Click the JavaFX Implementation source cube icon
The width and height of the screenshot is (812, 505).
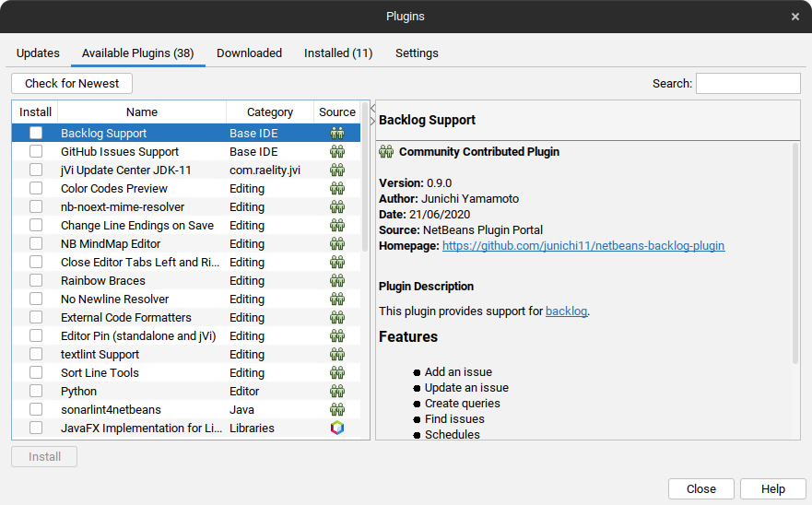pos(336,429)
